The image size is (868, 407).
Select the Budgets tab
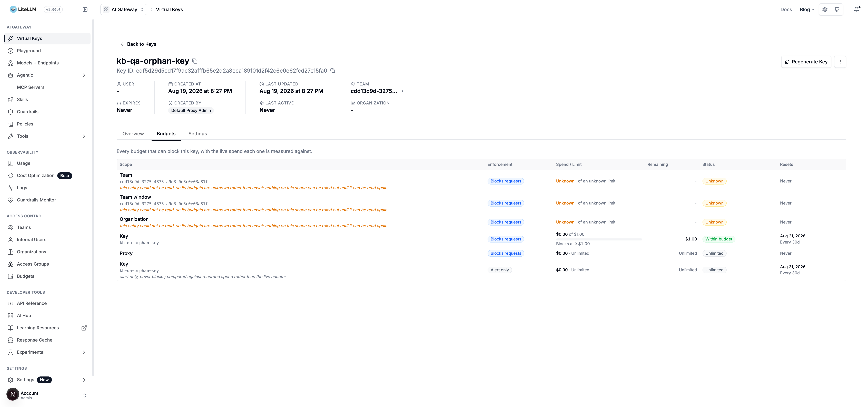coord(166,134)
